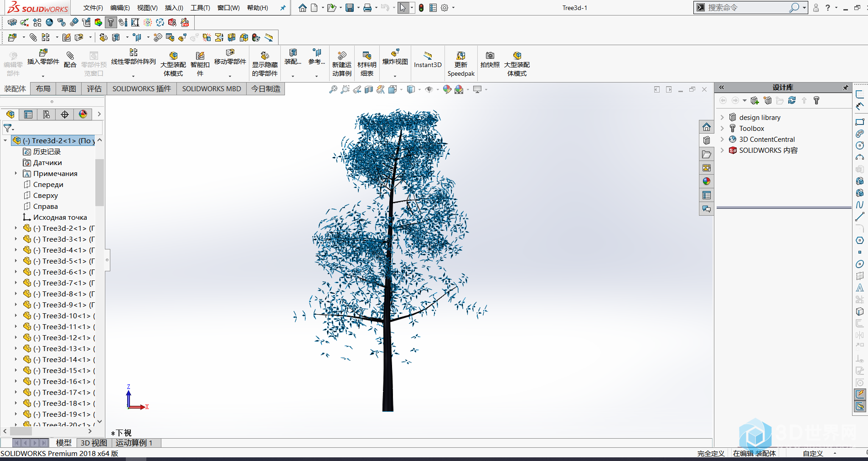Viewport: 868px width, 461px height.
Task: Open New Motion Study (新建运动算例)
Action: click(x=341, y=64)
